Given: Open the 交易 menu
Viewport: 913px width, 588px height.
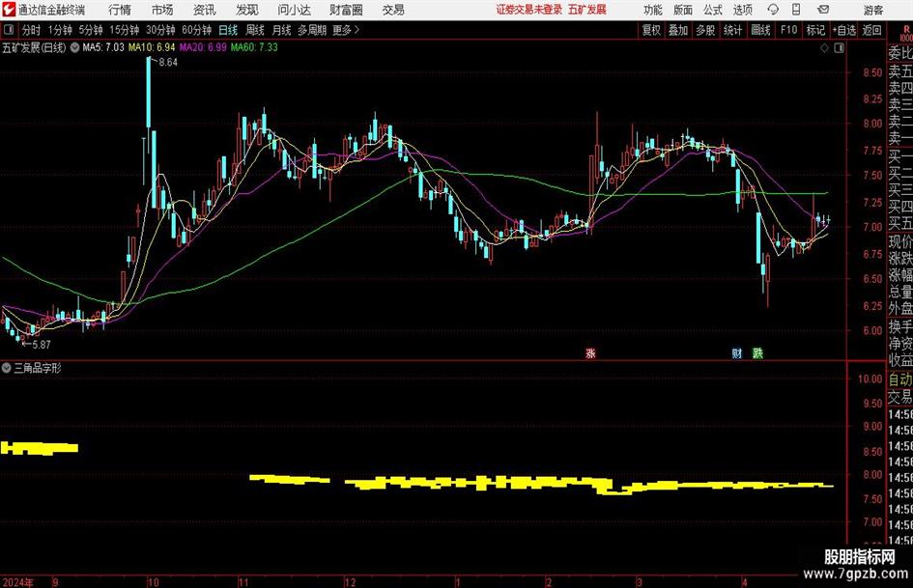Looking at the screenshot, I should coord(393,10).
